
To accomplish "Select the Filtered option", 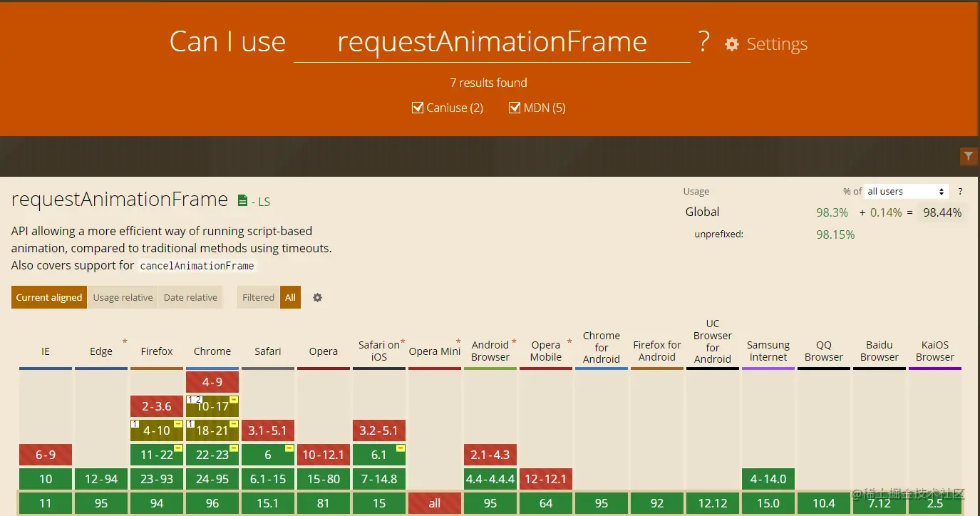I will click(x=258, y=297).
